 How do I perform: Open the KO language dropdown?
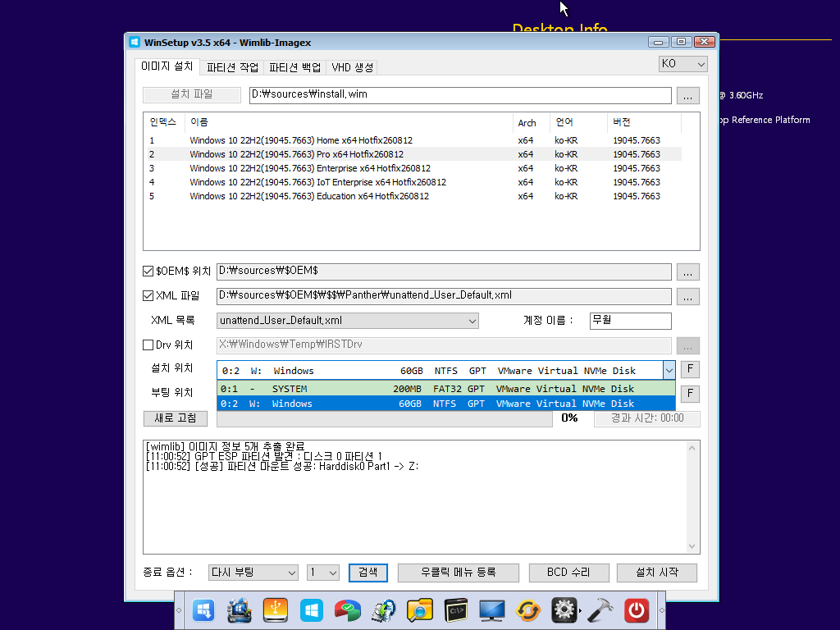[683, 64]
